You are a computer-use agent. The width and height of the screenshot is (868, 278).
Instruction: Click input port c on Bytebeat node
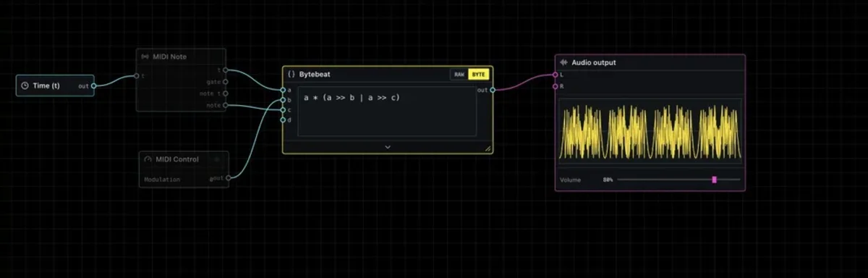pos(283,110)
